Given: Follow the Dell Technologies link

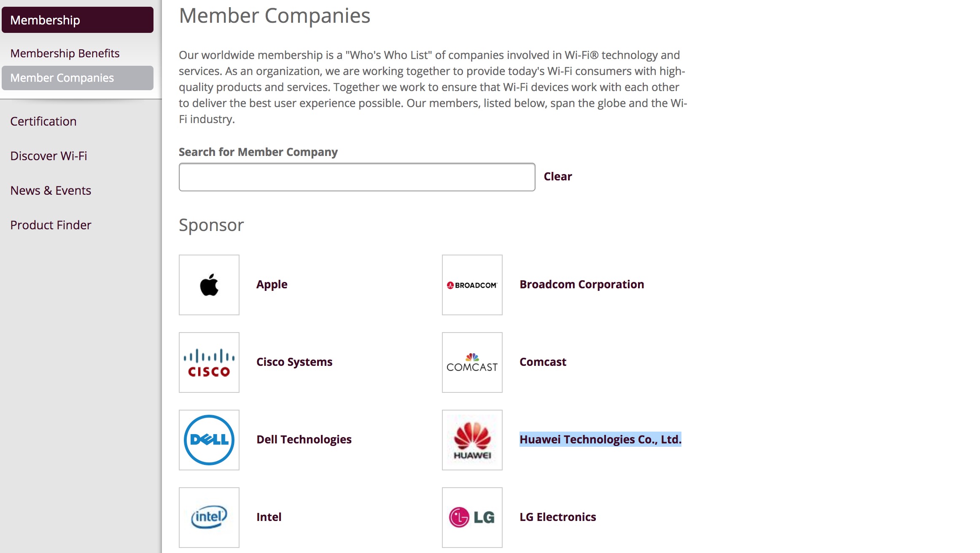Looking at the screenshot, I should point(304,440).
